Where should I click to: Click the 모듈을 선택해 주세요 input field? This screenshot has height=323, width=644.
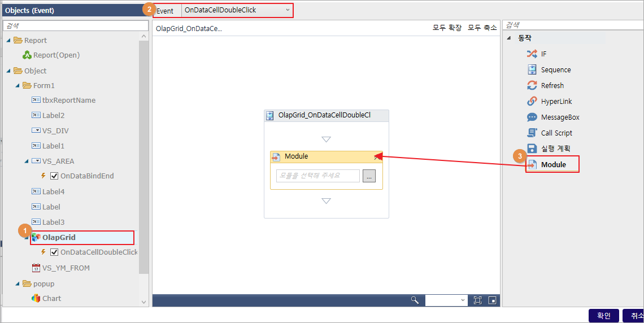pos(318,176)
